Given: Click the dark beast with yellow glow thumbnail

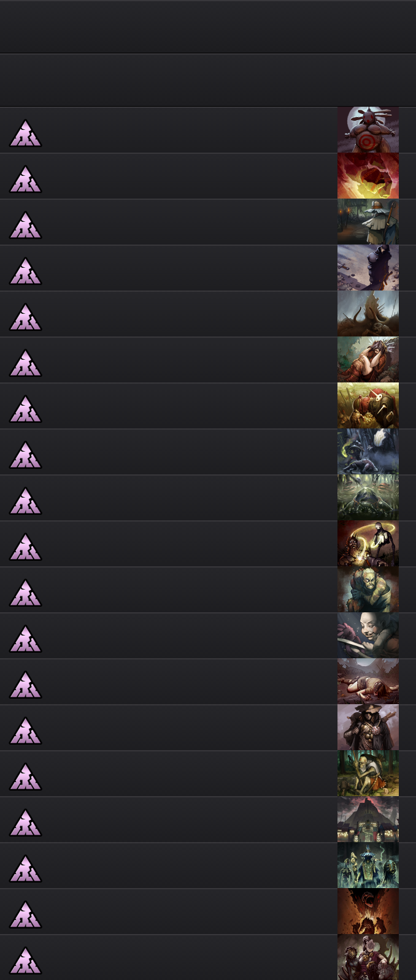Looking at the screenshot, I should (x=368, y=452).
